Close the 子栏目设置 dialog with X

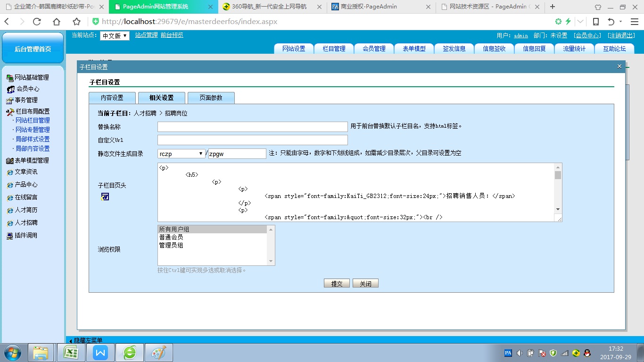[x=619, y=66]
